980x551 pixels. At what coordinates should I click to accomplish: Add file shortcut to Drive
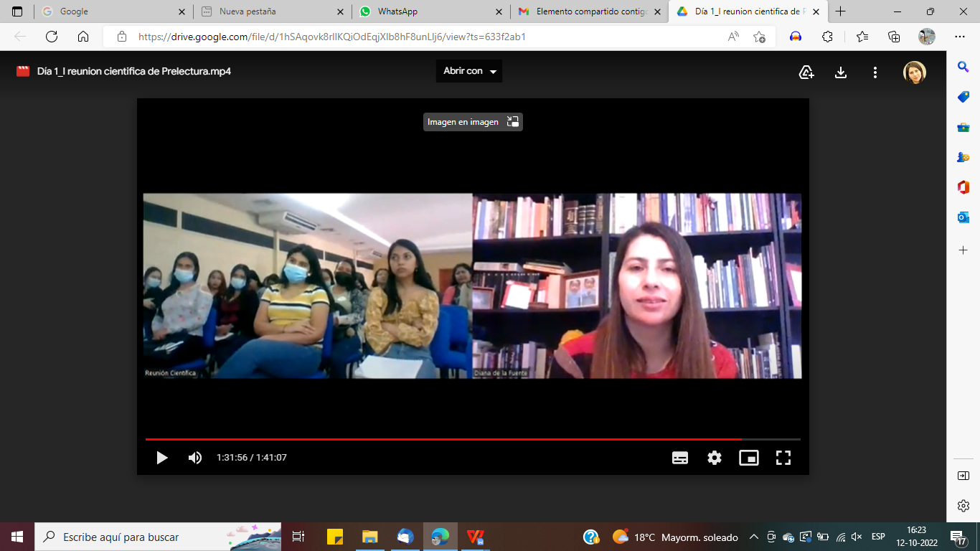pos(806,72)
